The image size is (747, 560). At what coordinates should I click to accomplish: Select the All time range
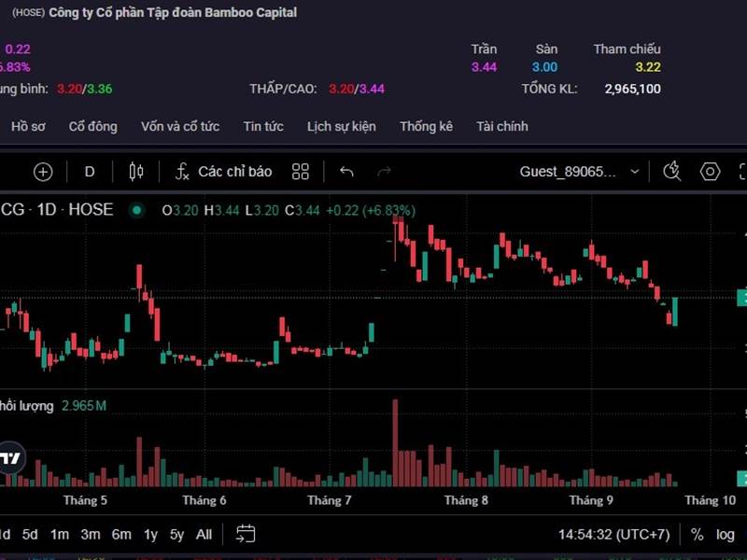click(204, 534)
